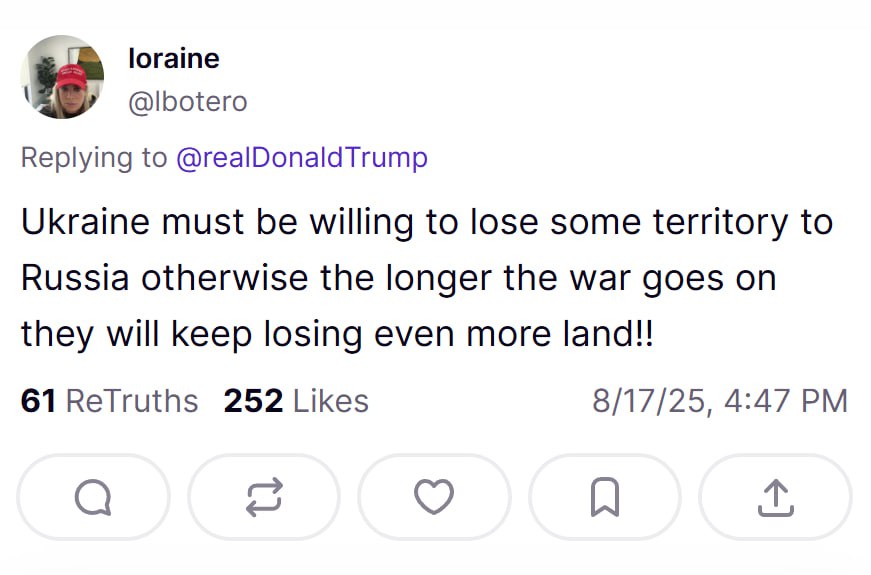Open loraine's profile picture
871x575 pixels.
[62, 78]
